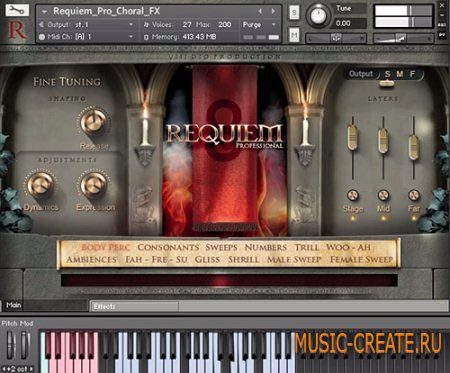
Task: Click the Memory chip icon
Action: pos(146,37)
